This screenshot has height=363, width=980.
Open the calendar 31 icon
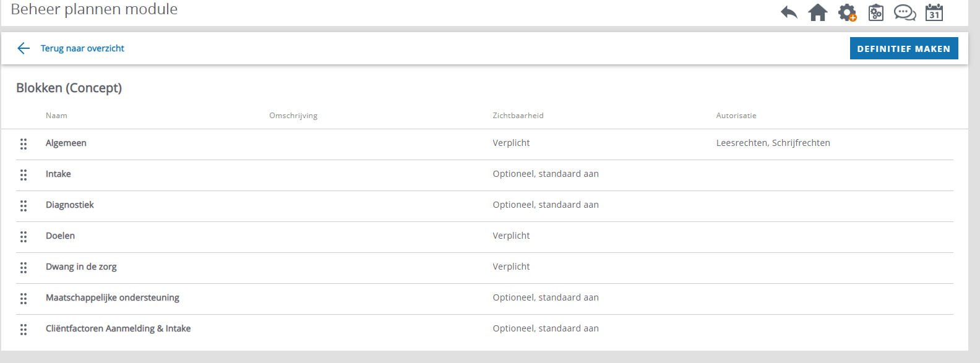[934, 12]
